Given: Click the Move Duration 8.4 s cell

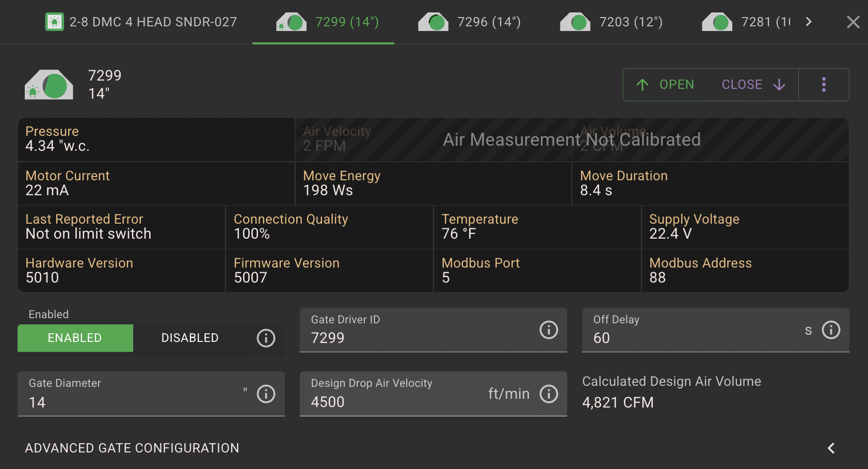Looking at the screenshot, I should [710, 183].
